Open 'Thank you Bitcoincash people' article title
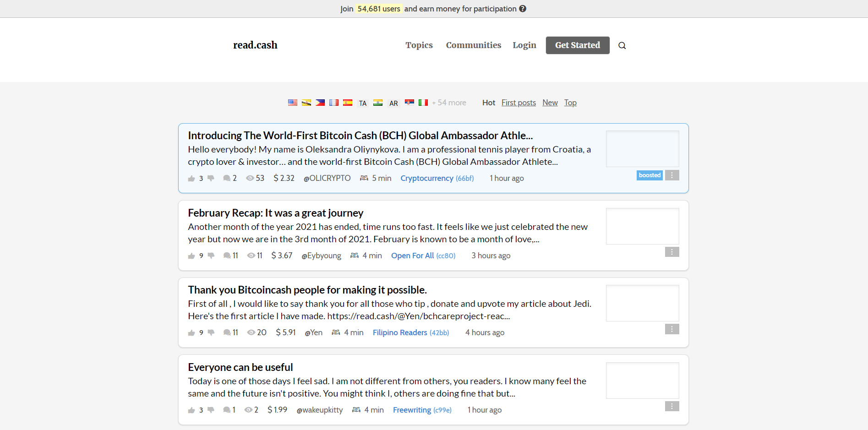 (307, 290)
